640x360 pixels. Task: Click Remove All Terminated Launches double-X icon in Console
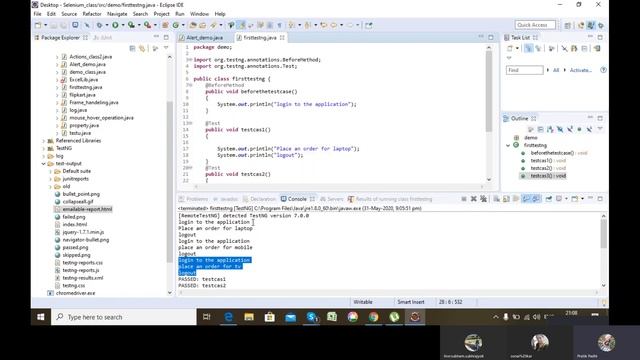tap(484, 199)
